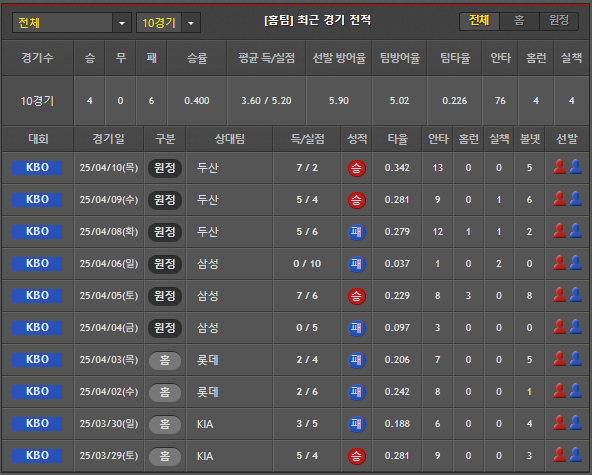
Task: Click the 두산 opponent name for 25/04/09
Action: (208, 199)
